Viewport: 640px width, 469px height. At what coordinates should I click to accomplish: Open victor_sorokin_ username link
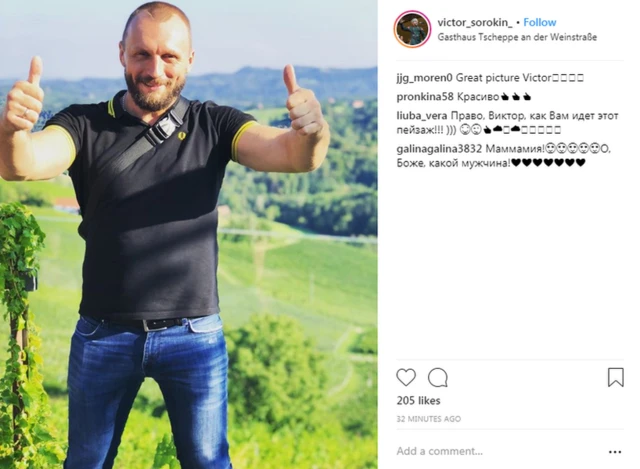[475, 22]
